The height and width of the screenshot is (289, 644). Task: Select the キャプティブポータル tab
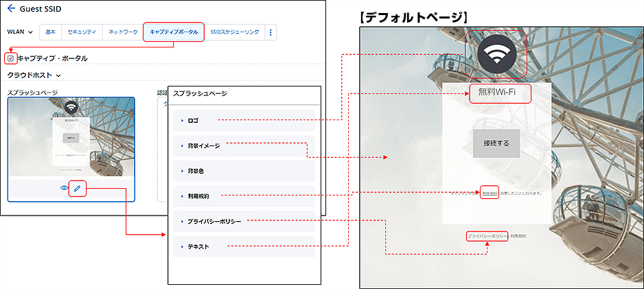click(x=174, y=32)
